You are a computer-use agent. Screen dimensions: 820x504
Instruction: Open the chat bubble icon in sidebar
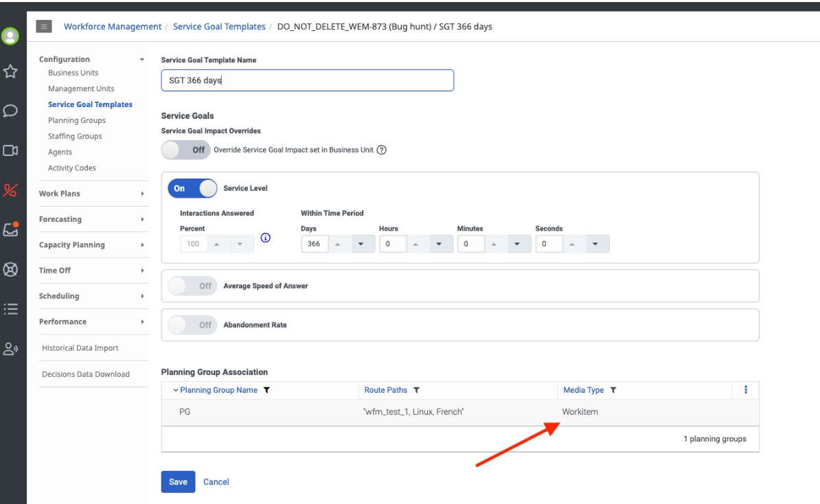[x=10, y=111]
